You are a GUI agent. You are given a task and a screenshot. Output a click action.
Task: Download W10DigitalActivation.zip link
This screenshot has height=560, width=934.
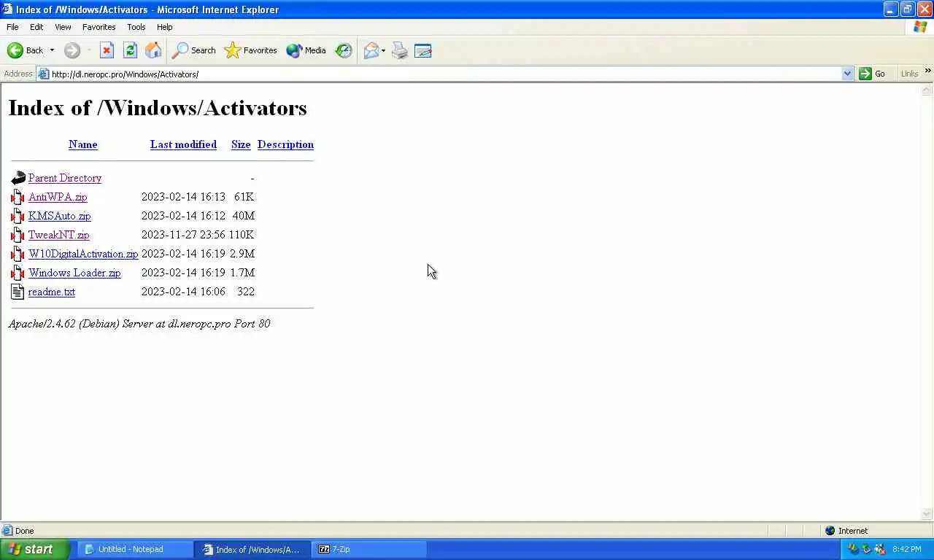(x=83, y=254)
